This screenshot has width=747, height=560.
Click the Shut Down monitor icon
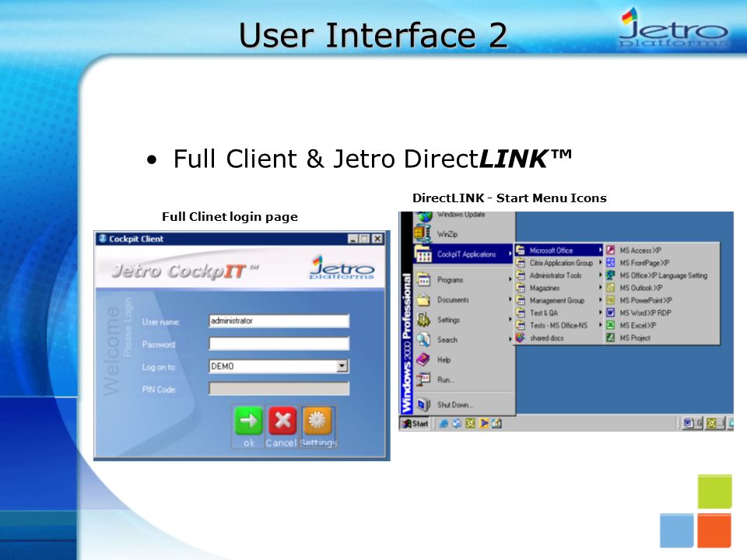423,404
